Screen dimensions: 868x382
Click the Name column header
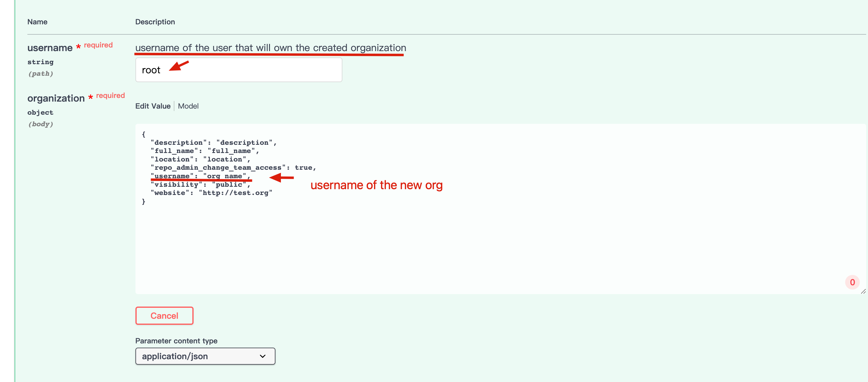[x=37, y=22]
